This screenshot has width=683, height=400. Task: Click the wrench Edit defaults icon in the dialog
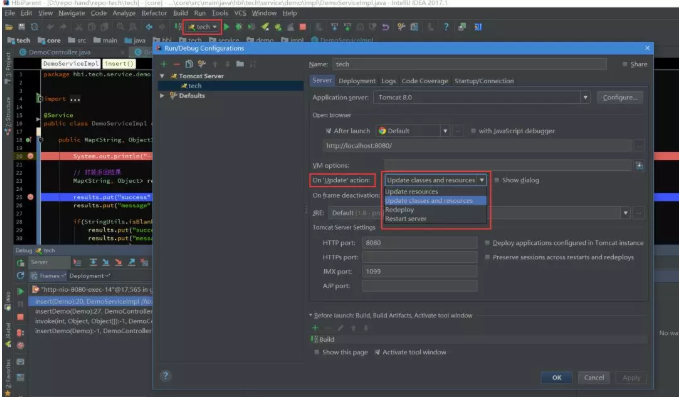click(201, 64)
